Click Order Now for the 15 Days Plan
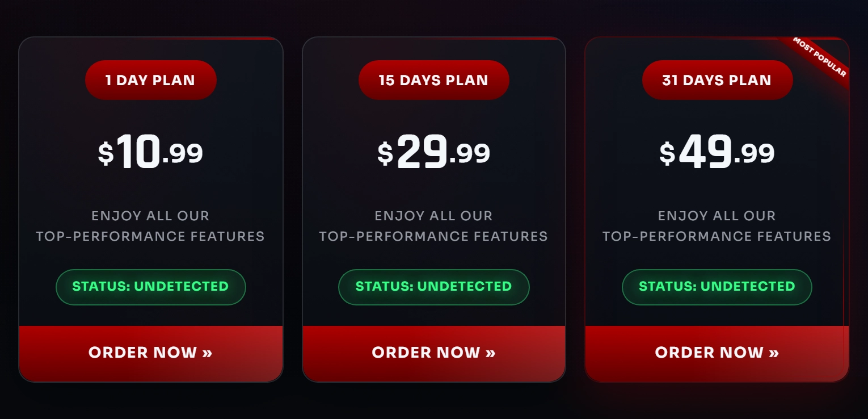The width and height of the screenshot is (868, 419). point(433,353)
